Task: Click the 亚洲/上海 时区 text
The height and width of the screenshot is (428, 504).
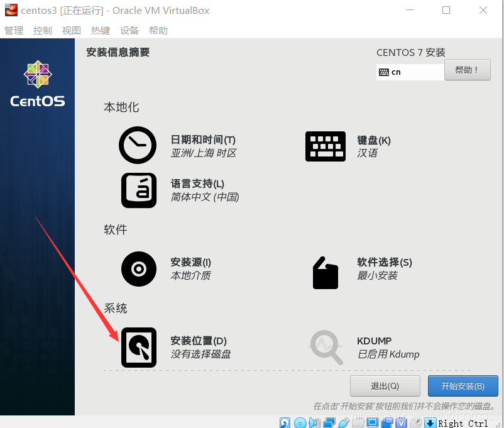Action: [x=204, y=153]
